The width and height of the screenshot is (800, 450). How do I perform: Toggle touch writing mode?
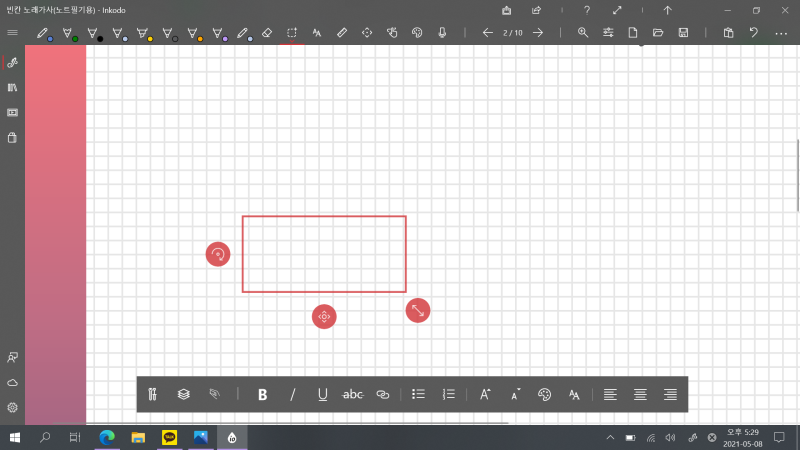pyautogui.click(x=392, y=33)
